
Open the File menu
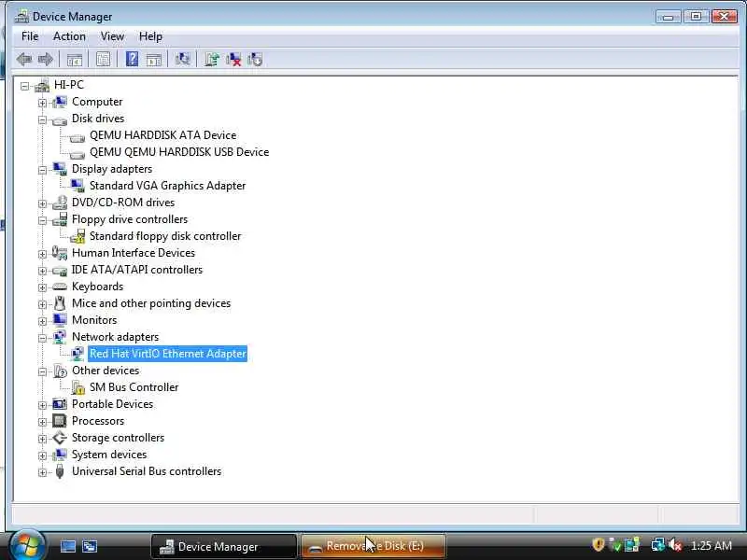pyautogui.click(x=30, y=36)
